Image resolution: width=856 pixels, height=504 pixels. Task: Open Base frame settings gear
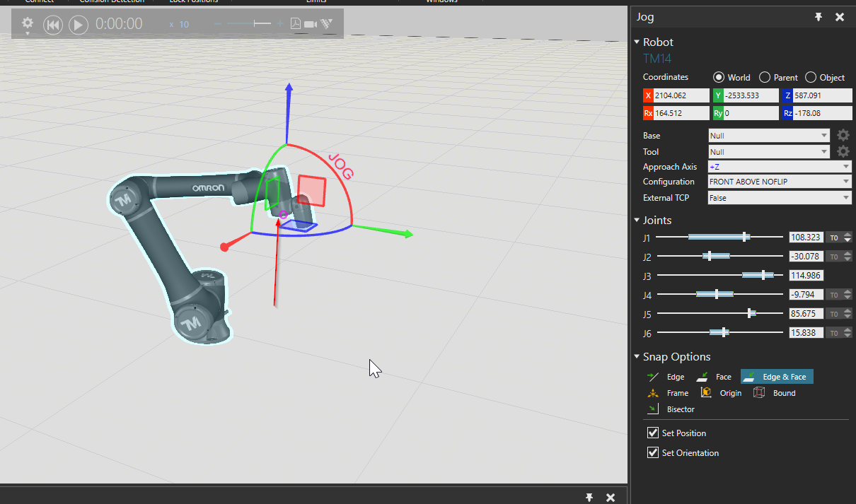coord(843,135)
